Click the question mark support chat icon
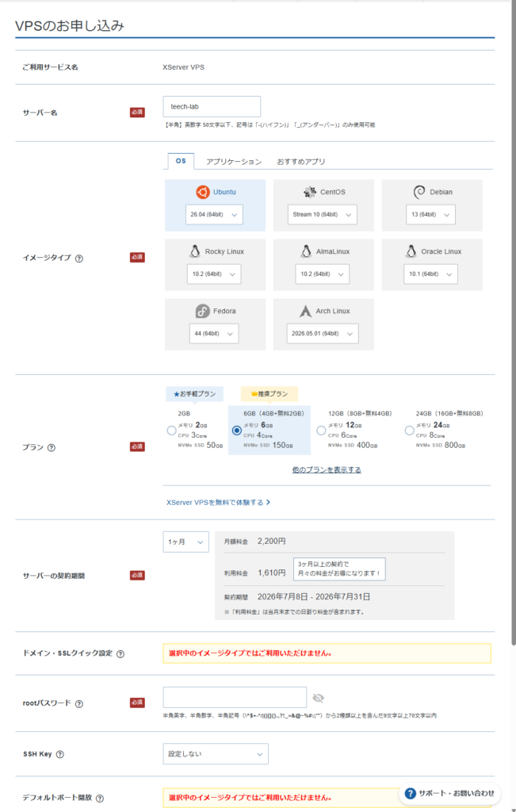This screenshot has width=516, height=812. coord(411,793)
